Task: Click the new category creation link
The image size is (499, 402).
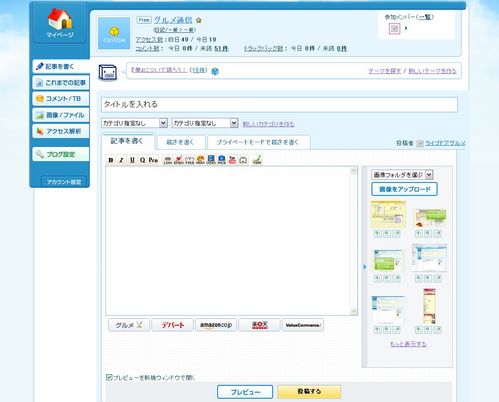Action: [x=268, y=124]
